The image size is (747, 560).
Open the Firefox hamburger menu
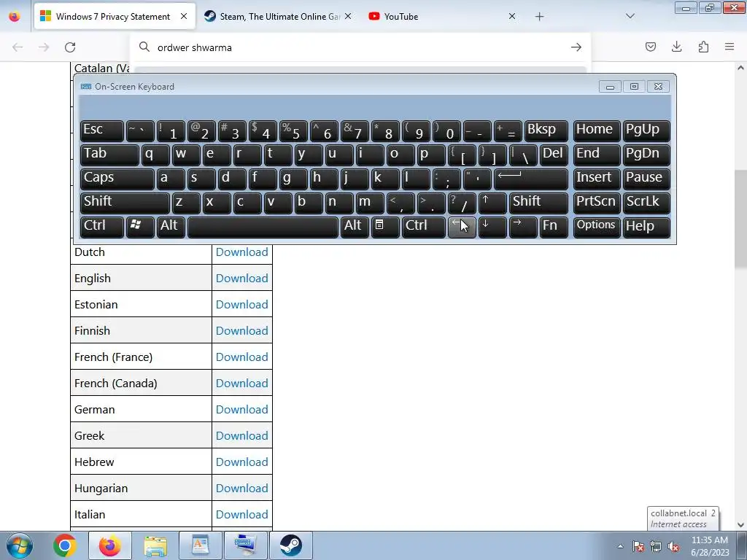729,47
